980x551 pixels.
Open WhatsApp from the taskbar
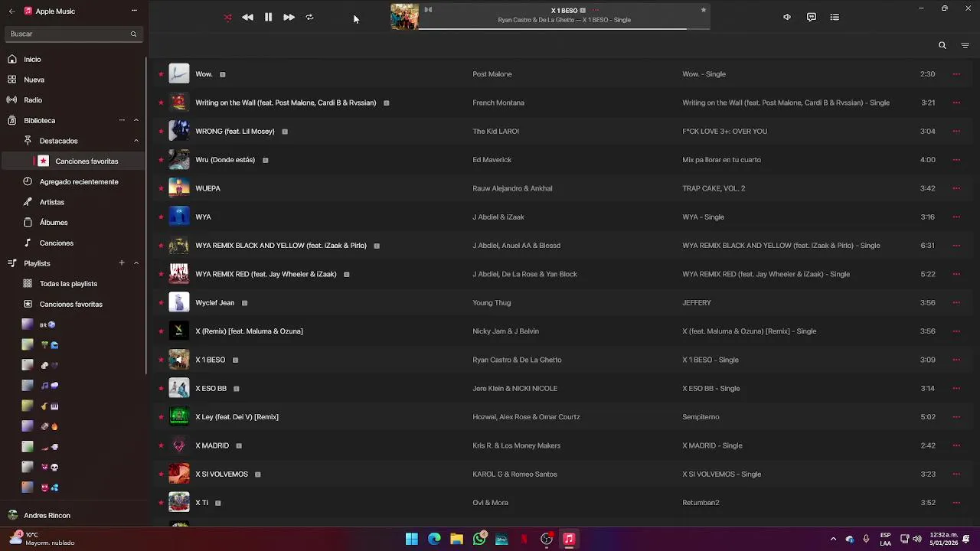[479, 539]
